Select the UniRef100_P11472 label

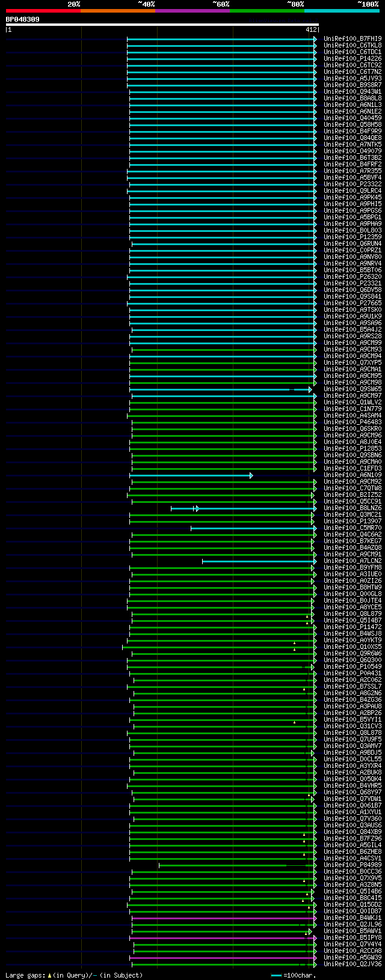(353, 627)
